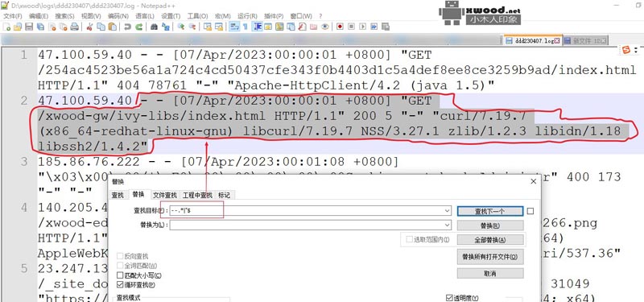The image size is (644, 302).
Task: Click the Play back macro icon
Action: click(362, 27)
